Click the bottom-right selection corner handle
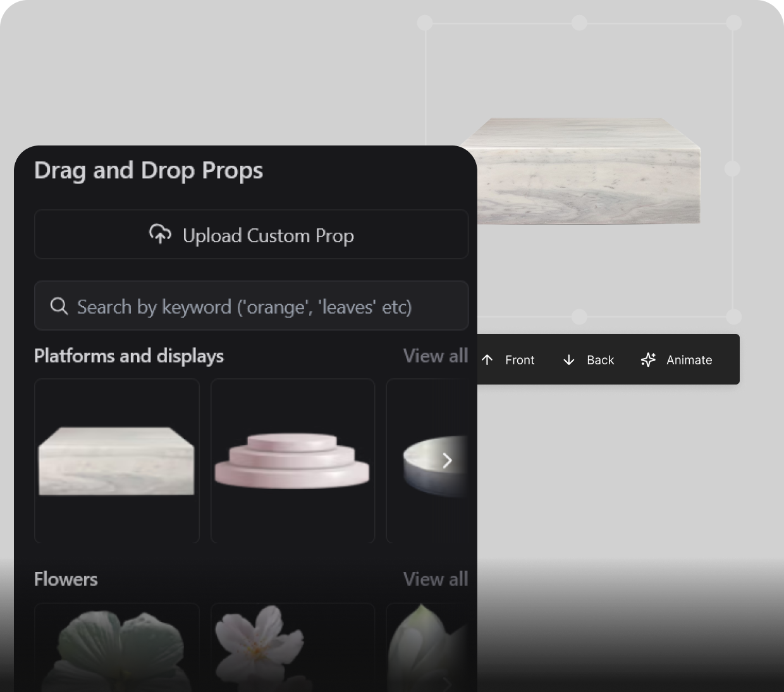 [733, 316]
